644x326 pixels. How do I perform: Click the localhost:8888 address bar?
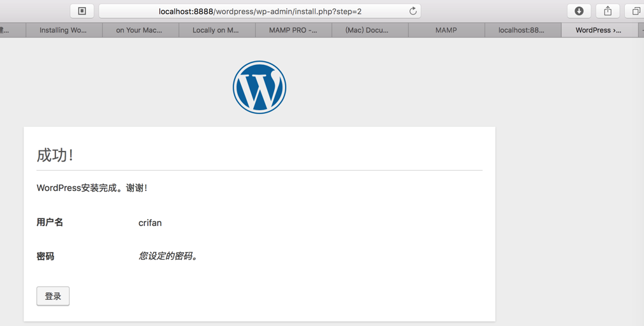[260, 11]
